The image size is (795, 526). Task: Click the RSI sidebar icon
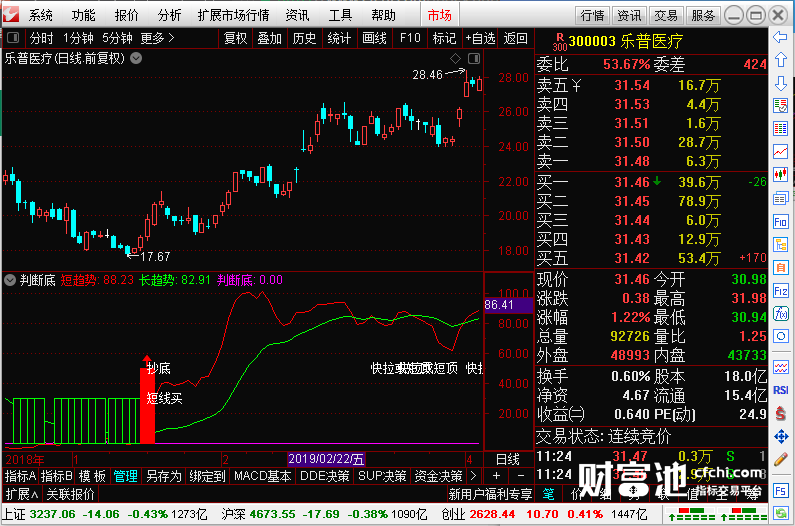pos(780,390)
